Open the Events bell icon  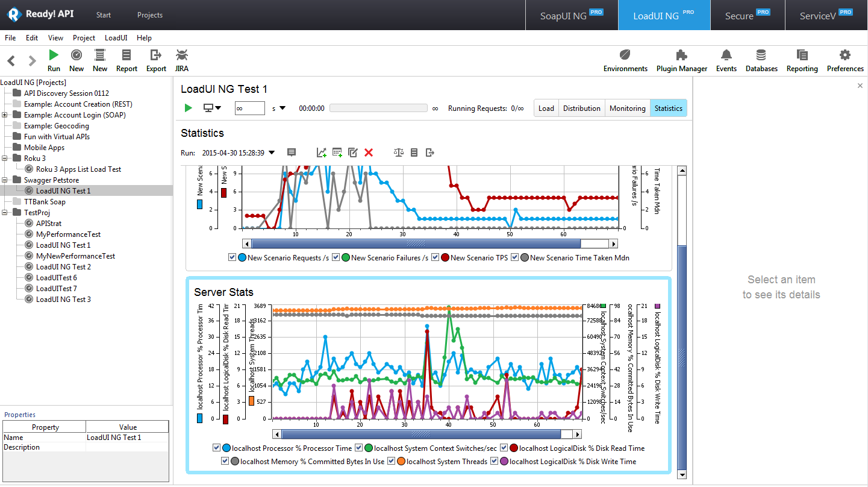pyautogui.click(x=726, y=55)
